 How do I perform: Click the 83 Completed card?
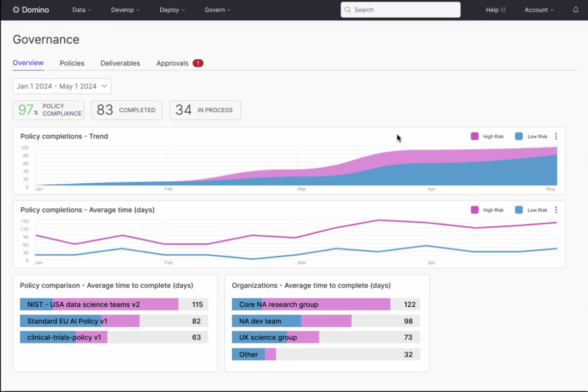[x=126, y=110]
